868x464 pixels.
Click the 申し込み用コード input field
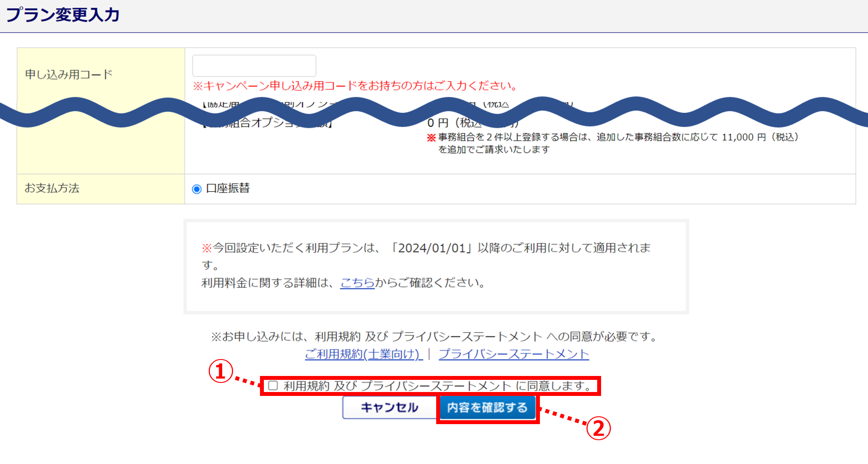[254, 66]
